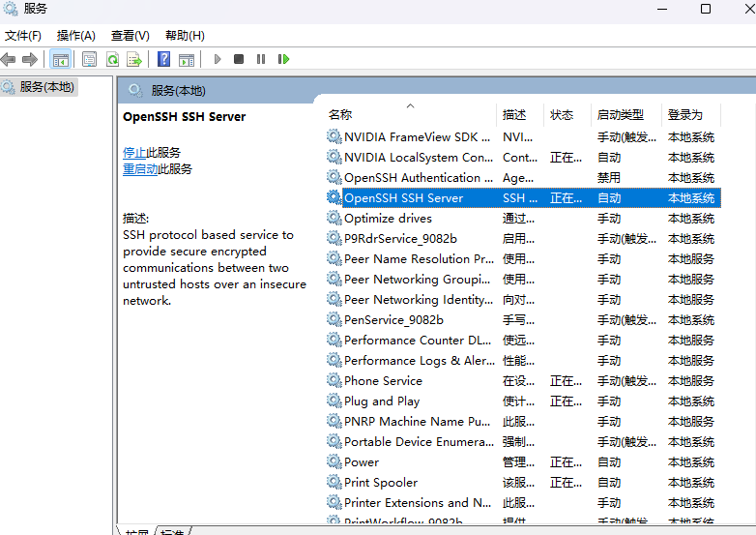Open the Properties toolbar icon
Image resolution: width=756 pixels, height=535 pixels.
tap(90, 59)
